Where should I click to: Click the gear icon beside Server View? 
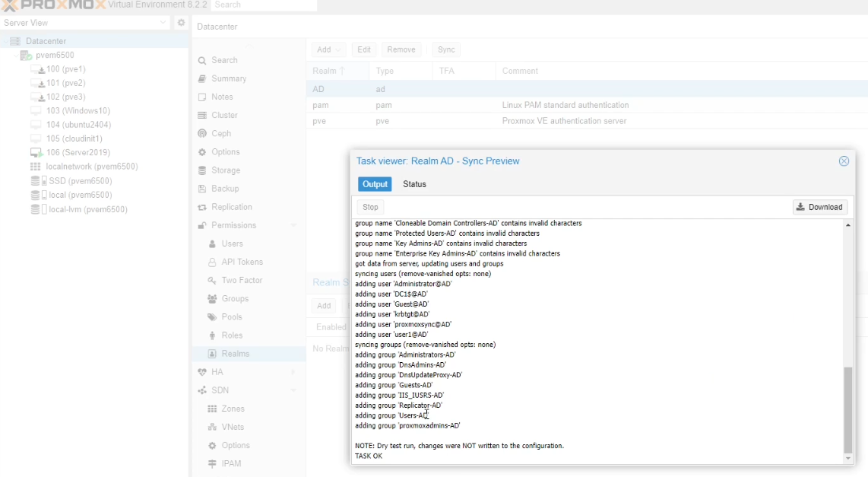point(181,23)
